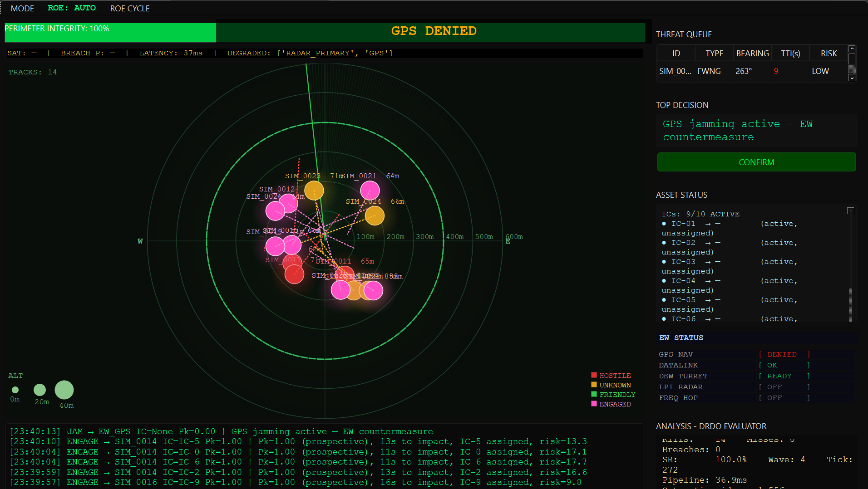Click the FRIENDLY green legend swatch

tap(594, 394)
